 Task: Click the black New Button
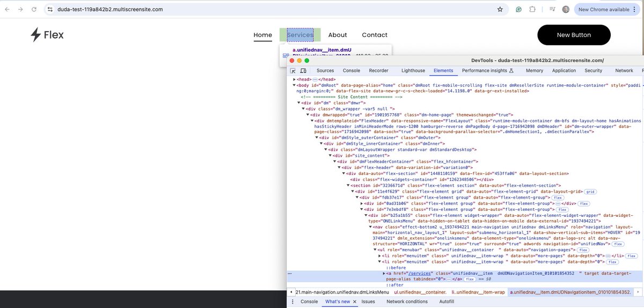coord(574,35)
